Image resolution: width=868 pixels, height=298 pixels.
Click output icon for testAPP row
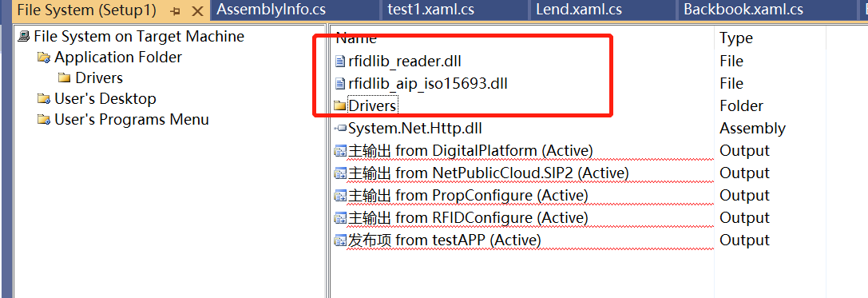click(340, 240)
